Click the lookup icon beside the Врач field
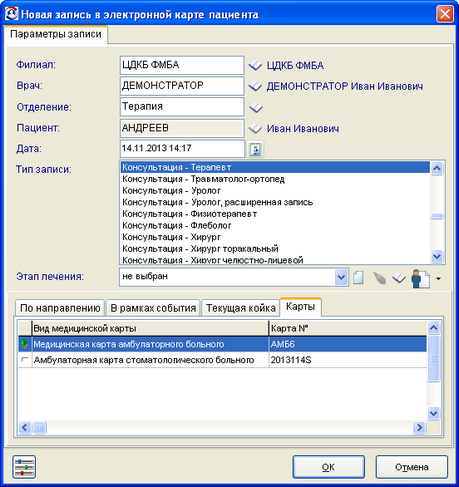 (255, 86)
